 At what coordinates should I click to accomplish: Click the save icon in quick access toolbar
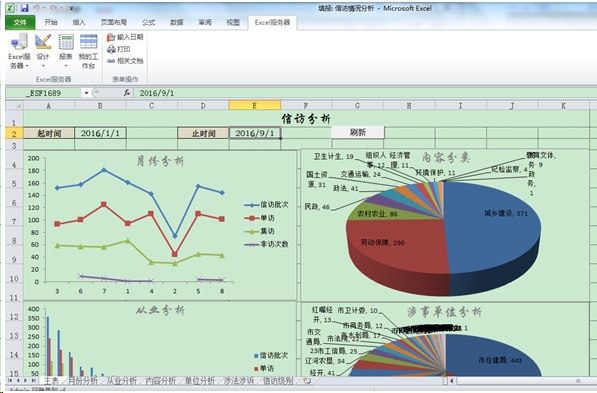24,8
